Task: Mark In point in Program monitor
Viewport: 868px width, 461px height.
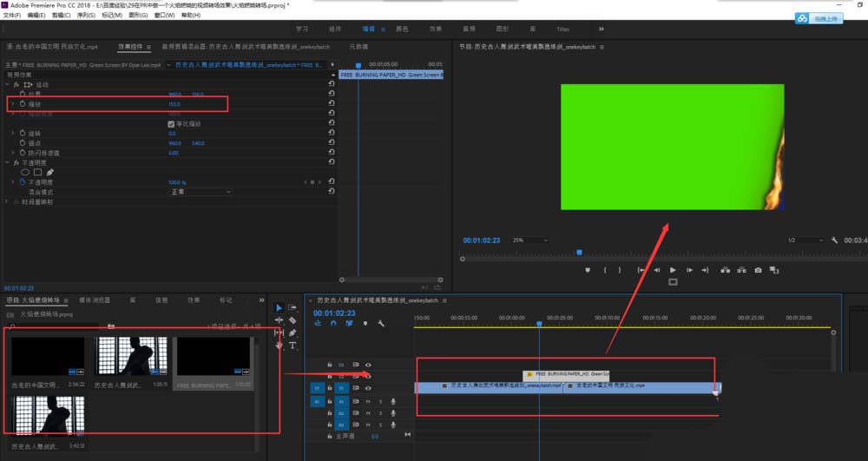Action: [604, 270]
